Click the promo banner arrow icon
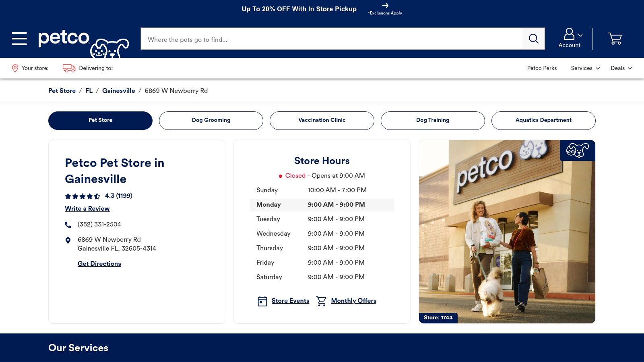This screenshot has height=362, width=644. point(385,6)
